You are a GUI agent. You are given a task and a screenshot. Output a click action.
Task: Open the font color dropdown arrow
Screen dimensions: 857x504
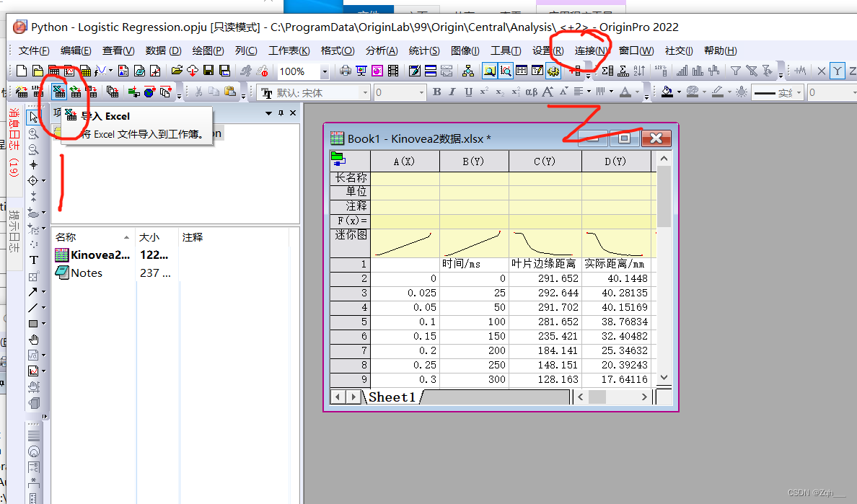click(637, 92)
